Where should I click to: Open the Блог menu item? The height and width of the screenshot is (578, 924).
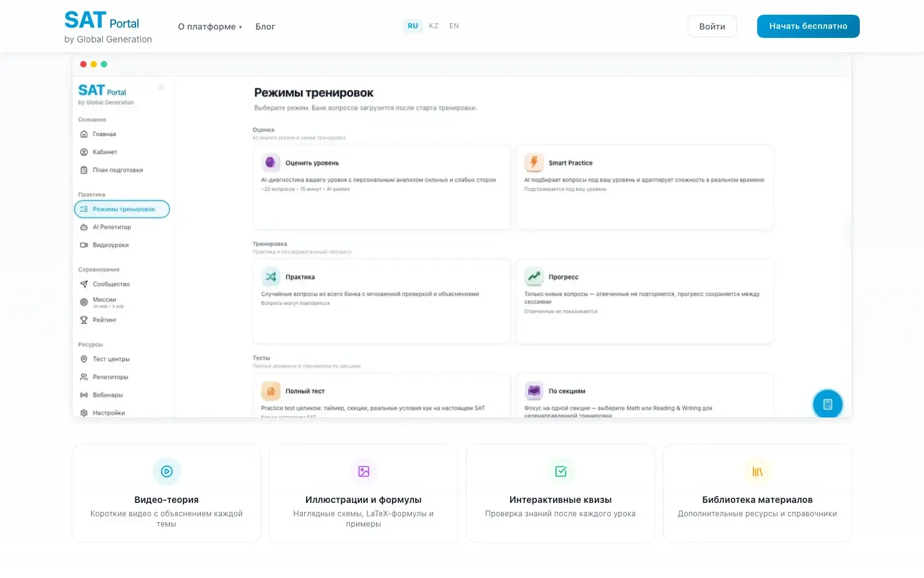265,26
